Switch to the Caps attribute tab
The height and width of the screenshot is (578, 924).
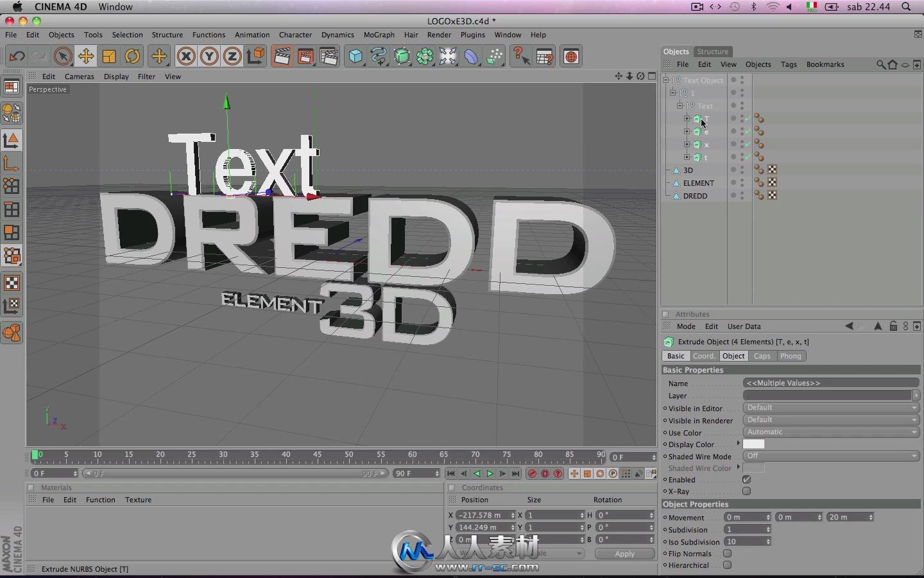pos(762,356)
